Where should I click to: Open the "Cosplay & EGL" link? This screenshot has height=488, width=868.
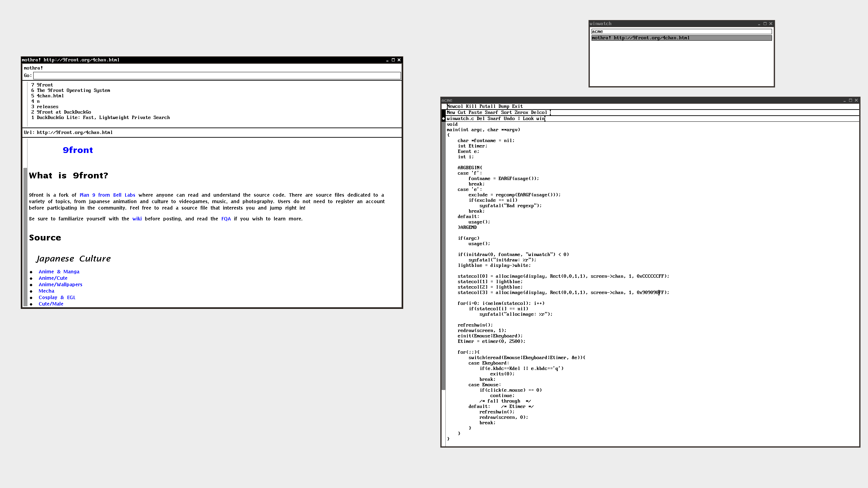(57, 297)
